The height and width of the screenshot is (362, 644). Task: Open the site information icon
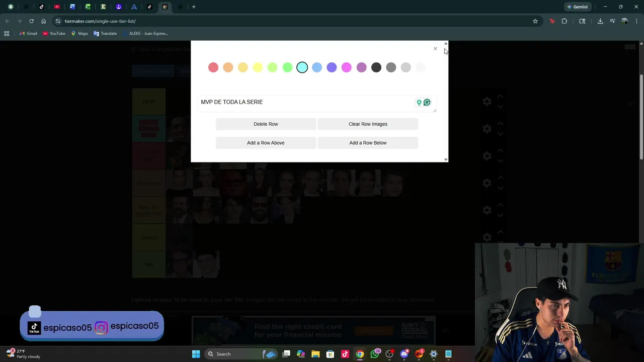tap(58, 21)
